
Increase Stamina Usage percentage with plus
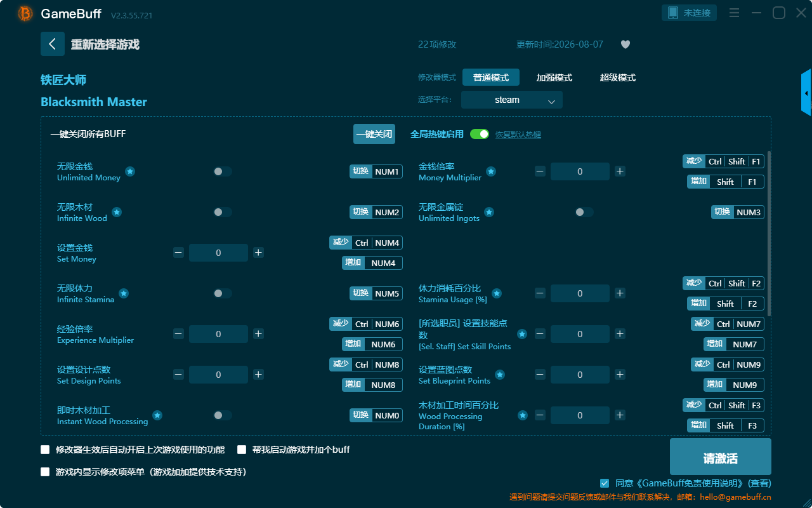620,293
